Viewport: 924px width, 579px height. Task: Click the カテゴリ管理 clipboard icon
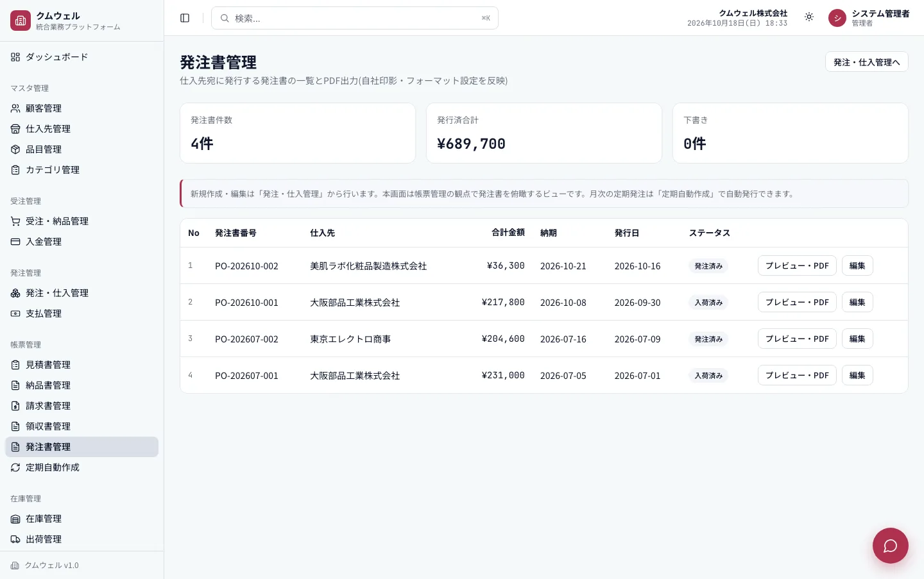pyautogui.click(x=15, y=170)
